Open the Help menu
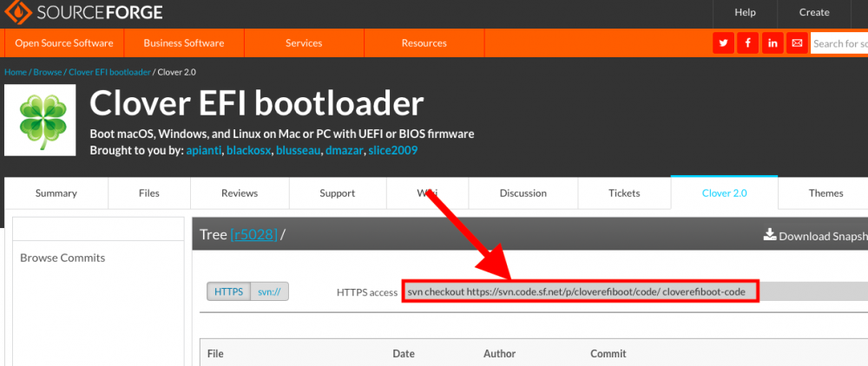 (x=745, y=12)
